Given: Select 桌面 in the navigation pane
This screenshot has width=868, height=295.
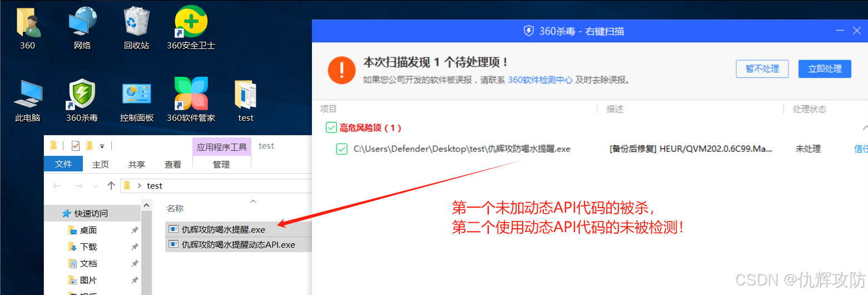Looking at the screenshot, I should [88, 230].
